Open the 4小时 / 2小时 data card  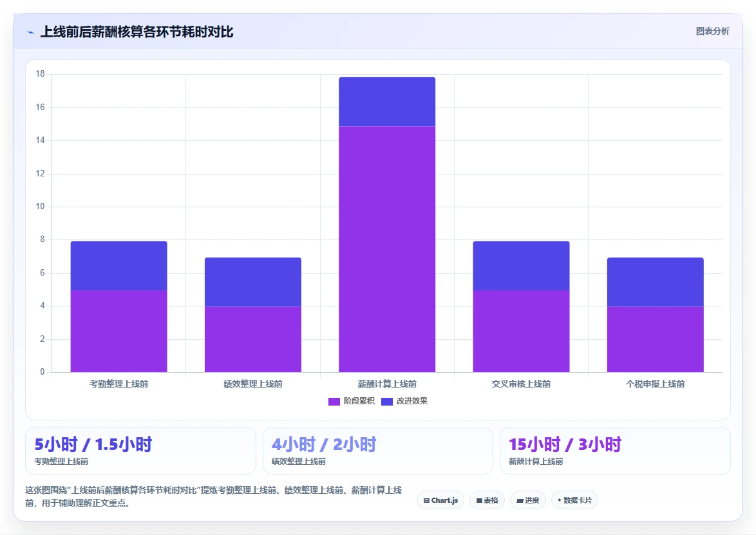point(377,451)
